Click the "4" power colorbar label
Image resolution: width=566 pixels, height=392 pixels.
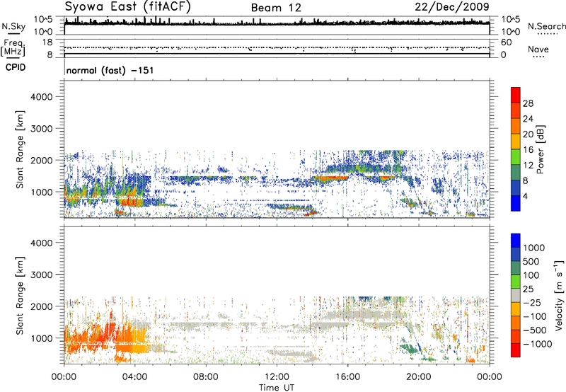(525, 197)
